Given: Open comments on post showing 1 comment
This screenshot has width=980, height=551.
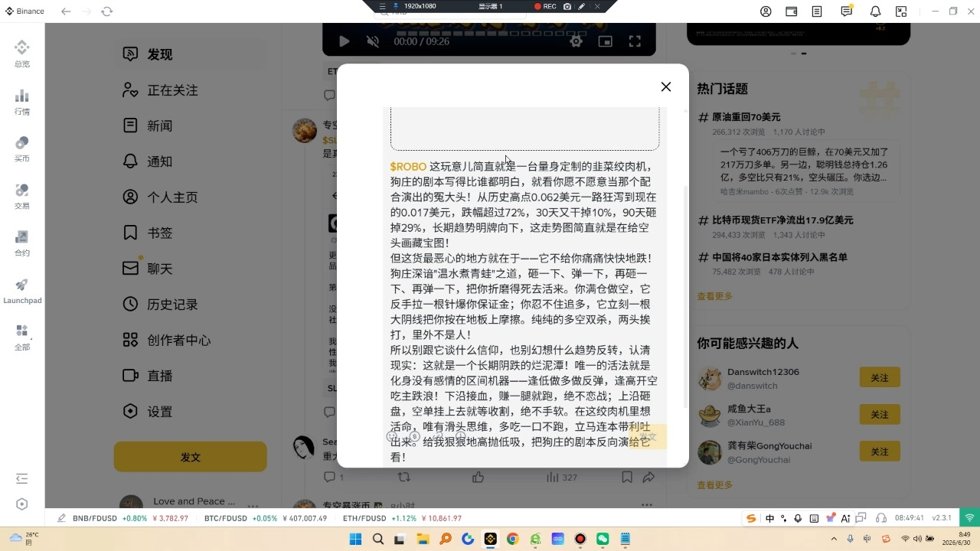Looking at the screenshot, I should pos(334,477).
